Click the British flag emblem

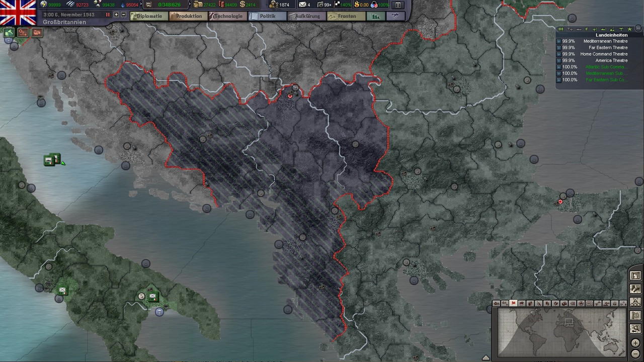18,13
